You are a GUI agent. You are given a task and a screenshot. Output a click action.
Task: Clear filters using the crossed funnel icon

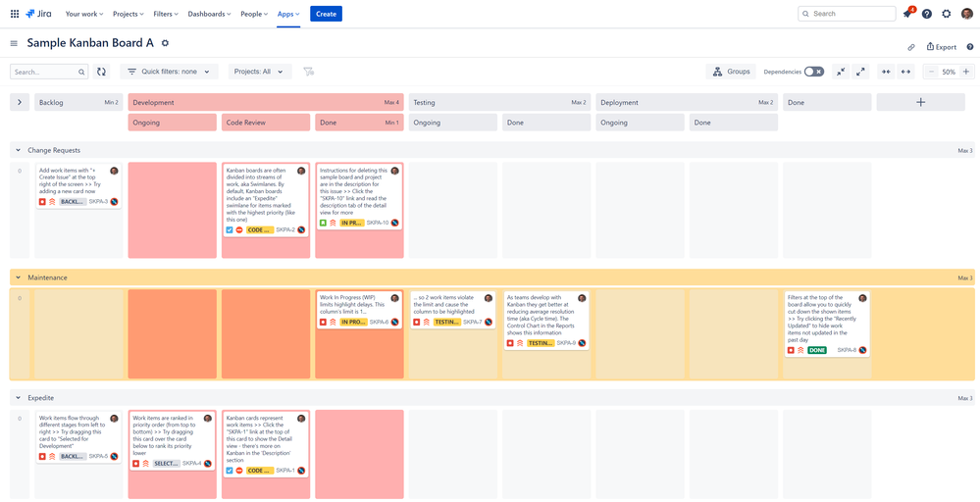(x=308, y=72)
